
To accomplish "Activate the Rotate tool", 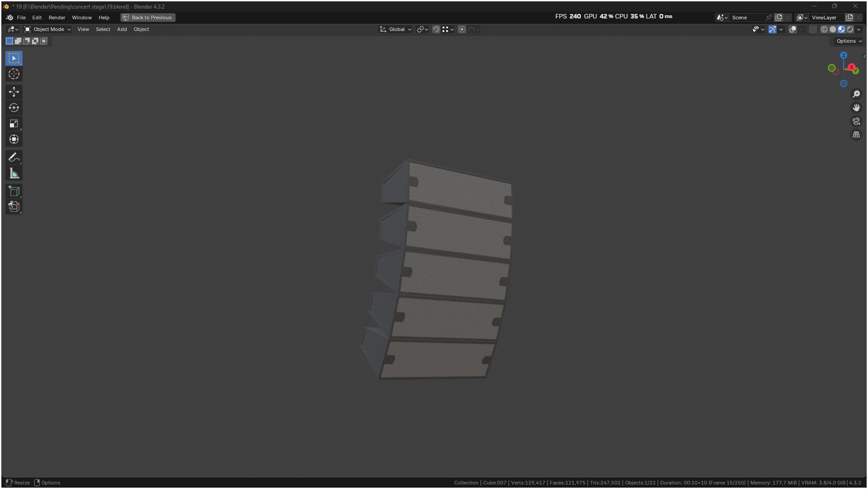I will (x=14, y=108).
